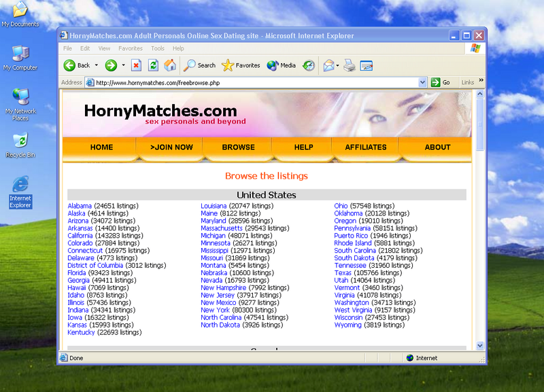Open the Favorites star toolbar button
The image size is (544, 392).
(x=241, y=65)
